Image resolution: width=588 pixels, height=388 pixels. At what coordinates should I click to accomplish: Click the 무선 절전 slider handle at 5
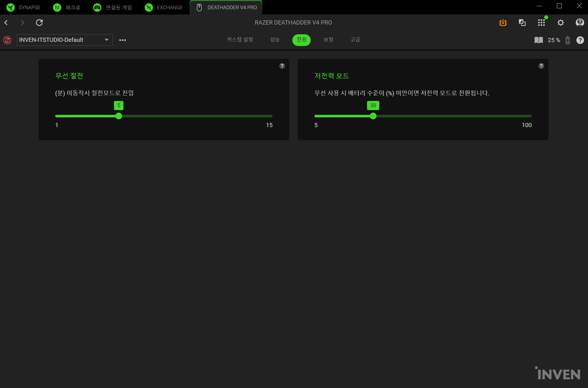119,116
